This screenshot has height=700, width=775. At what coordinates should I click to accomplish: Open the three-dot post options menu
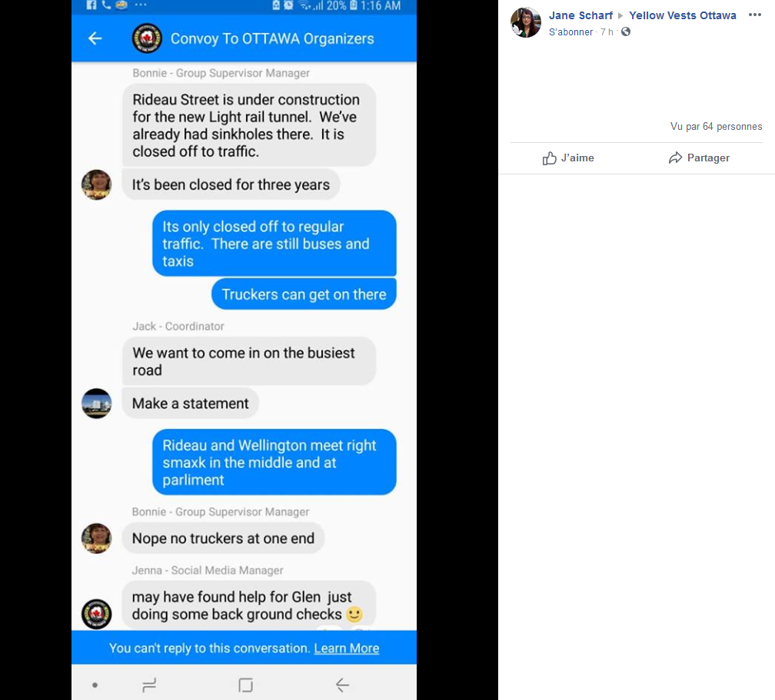754,15
